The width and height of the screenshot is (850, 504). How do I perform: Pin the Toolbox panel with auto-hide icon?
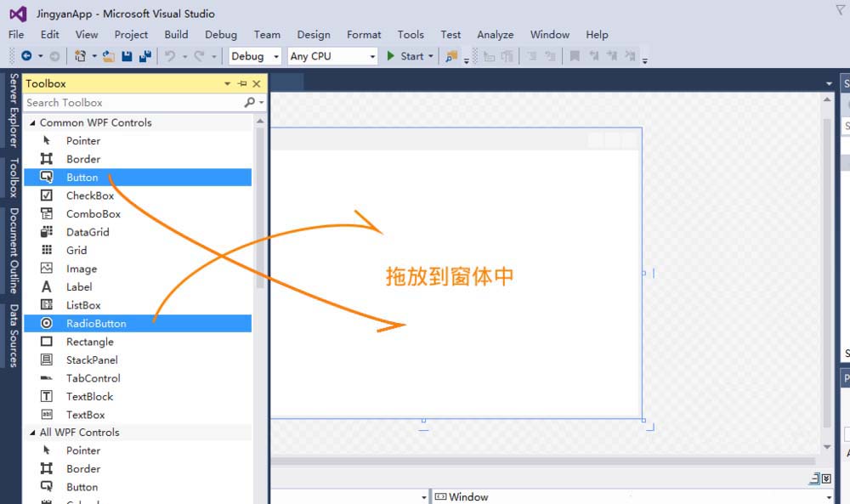point(242,83)
